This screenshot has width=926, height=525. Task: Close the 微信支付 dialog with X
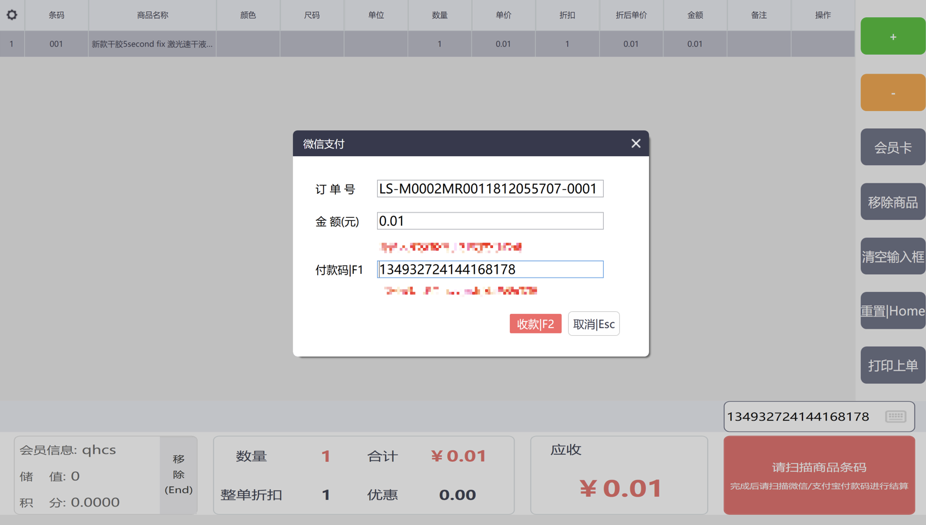(x=635, y=144)
